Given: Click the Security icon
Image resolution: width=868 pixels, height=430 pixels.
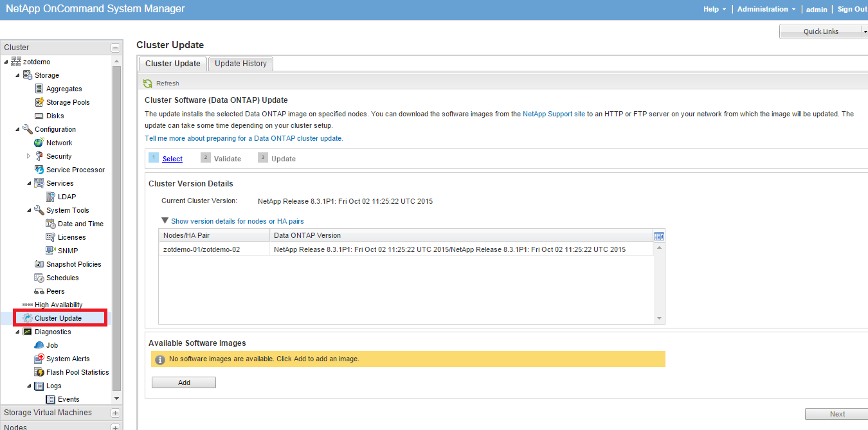Looking at the screenshot, I should pyautogui.click(x=39, y=156).
